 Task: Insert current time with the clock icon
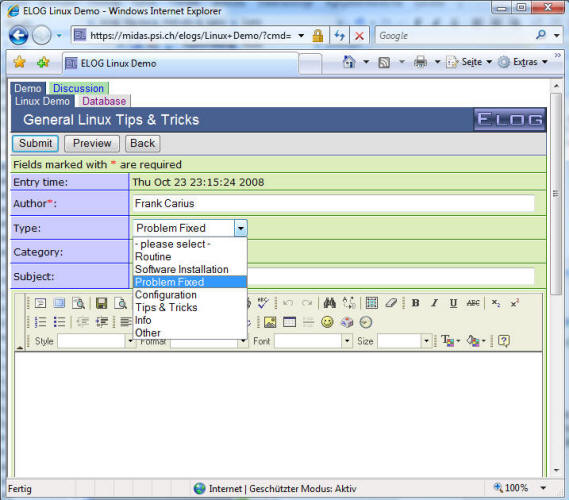(366, 322)
